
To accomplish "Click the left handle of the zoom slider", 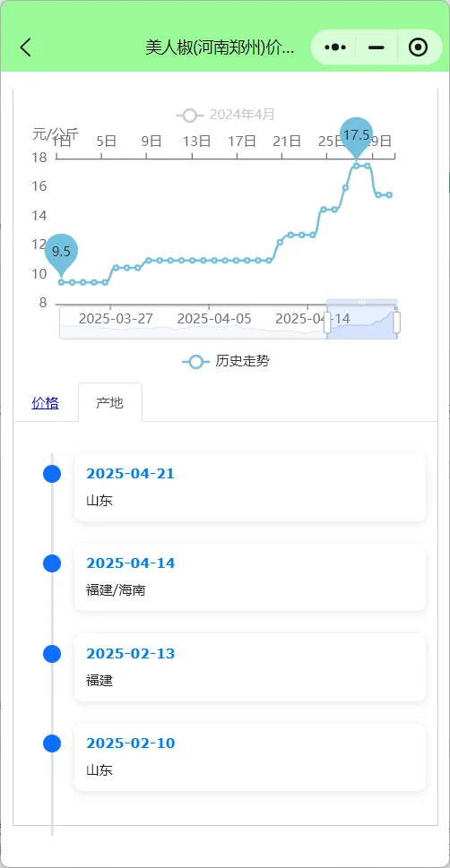I will click(327, 322).
